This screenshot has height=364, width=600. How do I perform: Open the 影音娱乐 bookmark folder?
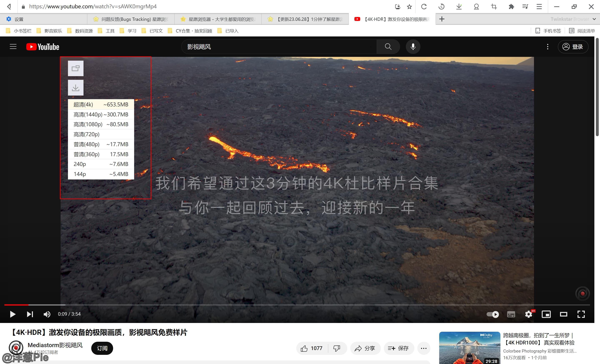[53, 31]
